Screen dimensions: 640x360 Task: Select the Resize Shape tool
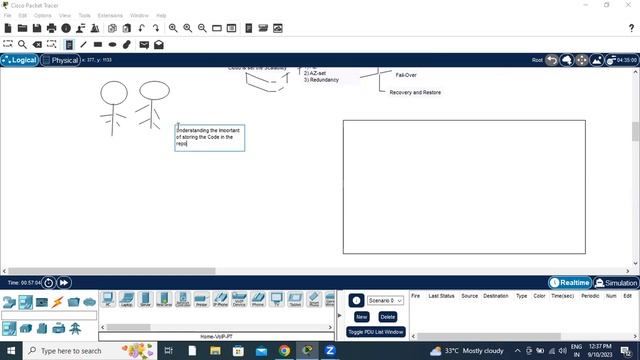coord(51,44)
